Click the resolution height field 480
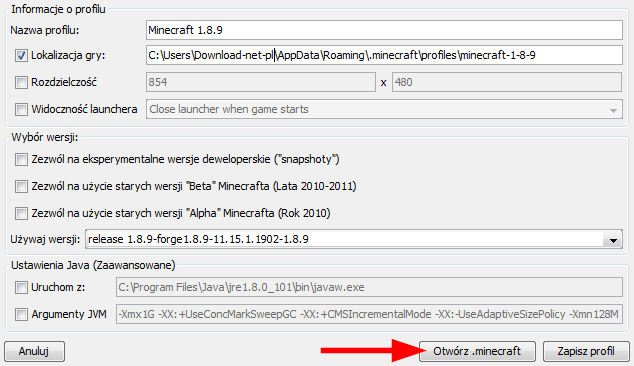This screenshot has height=366, width=634. click(507, 82)
